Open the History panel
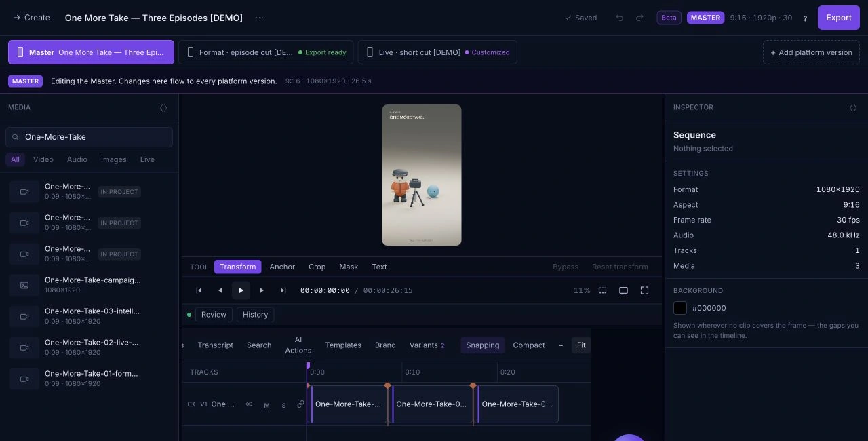Viewport: 868px width, 441px height. [255, 315]
